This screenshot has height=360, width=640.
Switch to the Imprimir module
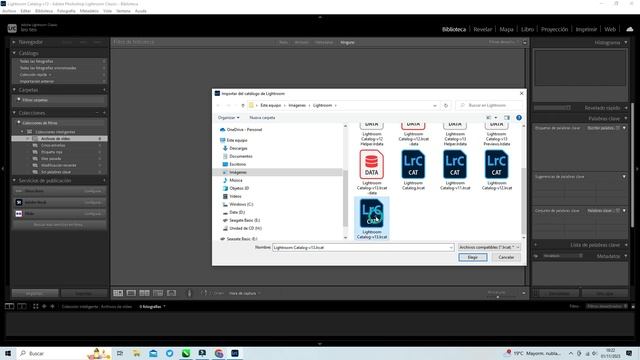(x=586, y=29)
